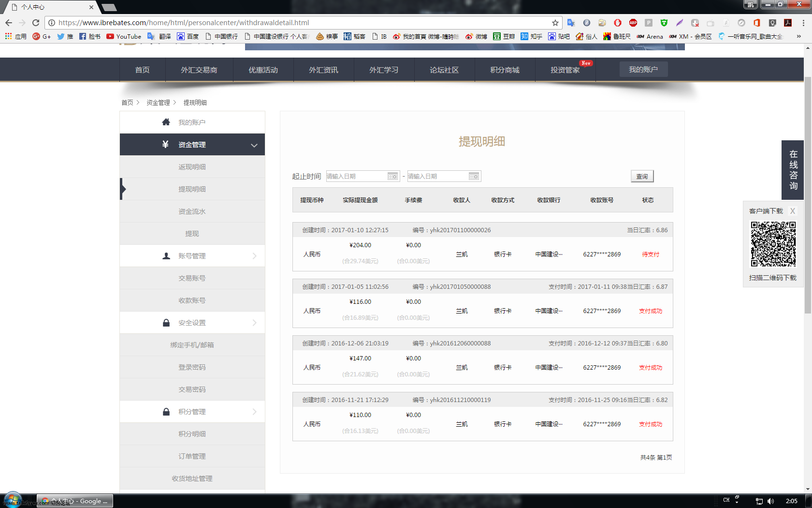This screenshot has height=508, width=812.
Task: Open the Google Translate extension icon
Action: coord(571,23)
